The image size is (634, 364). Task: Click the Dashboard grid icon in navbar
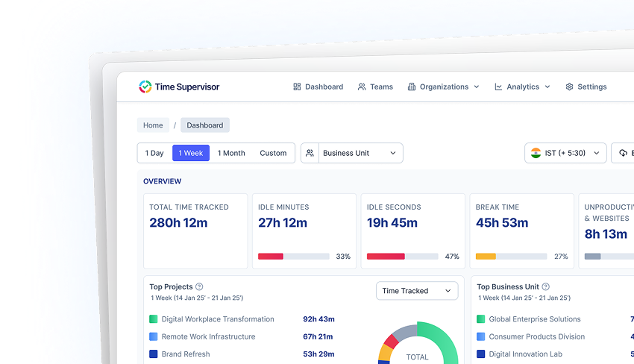(297, 87)
